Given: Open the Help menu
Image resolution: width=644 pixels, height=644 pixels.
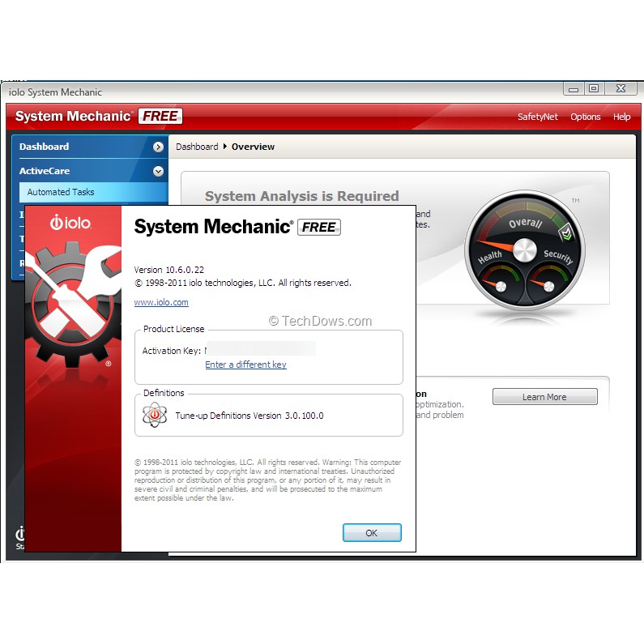Looking at the screenshot, I should click(x=621, y=117).
